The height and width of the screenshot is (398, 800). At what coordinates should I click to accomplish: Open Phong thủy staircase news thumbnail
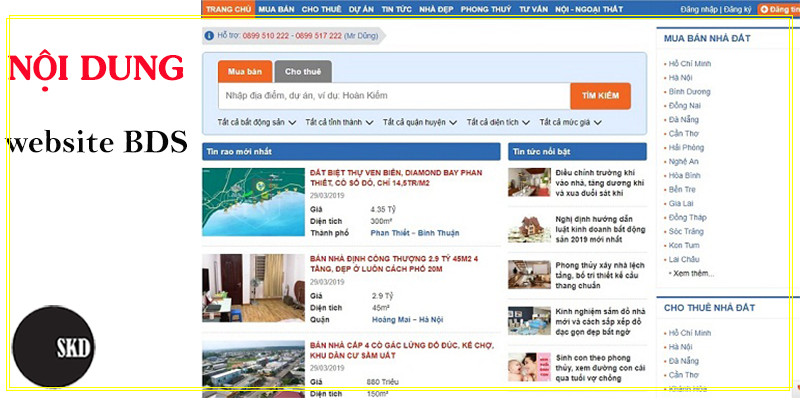click(529, 275)
